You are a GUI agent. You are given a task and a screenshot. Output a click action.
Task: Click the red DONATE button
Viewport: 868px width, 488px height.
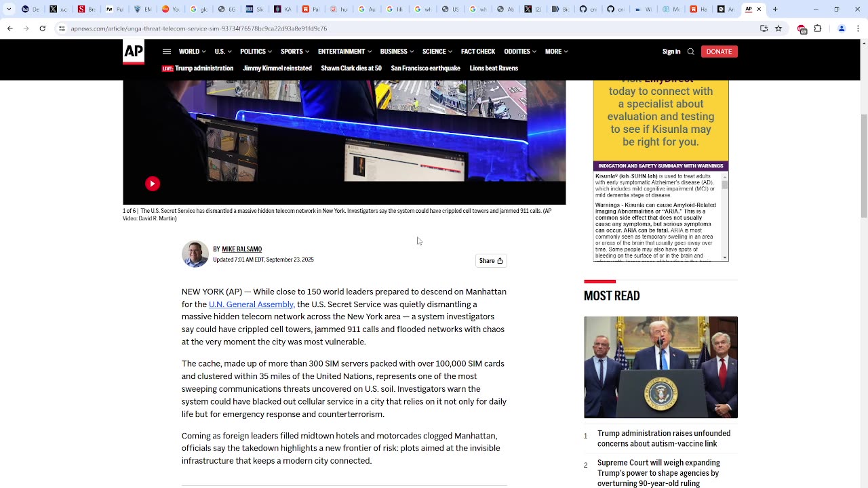coord(719,52)
